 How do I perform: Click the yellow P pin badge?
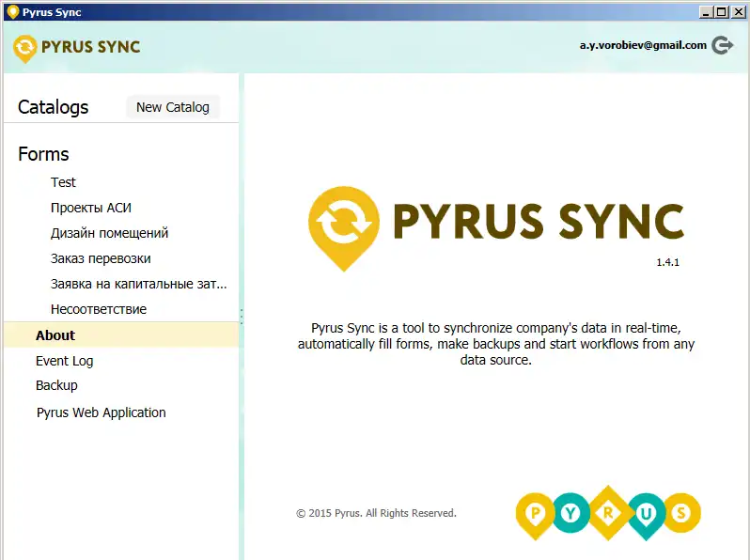(x=535, y=516)
